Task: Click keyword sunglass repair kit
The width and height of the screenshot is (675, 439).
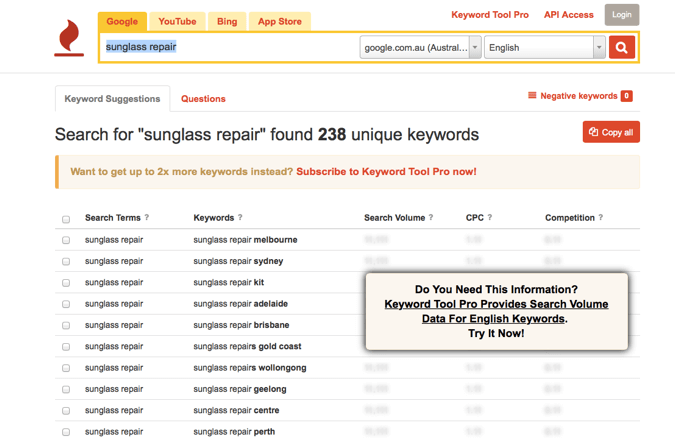Action: pos(229,282)
